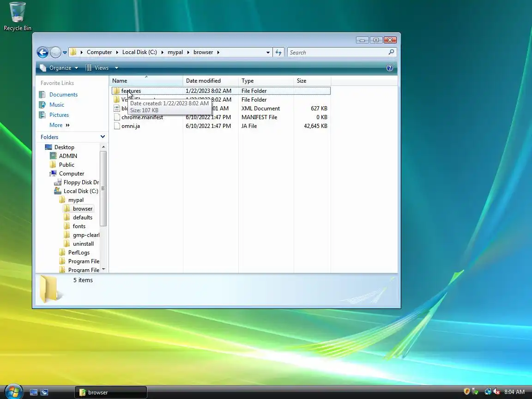Click the omni.ja file icon
This screenshot has width=532, height=399.
click(117, 126)
